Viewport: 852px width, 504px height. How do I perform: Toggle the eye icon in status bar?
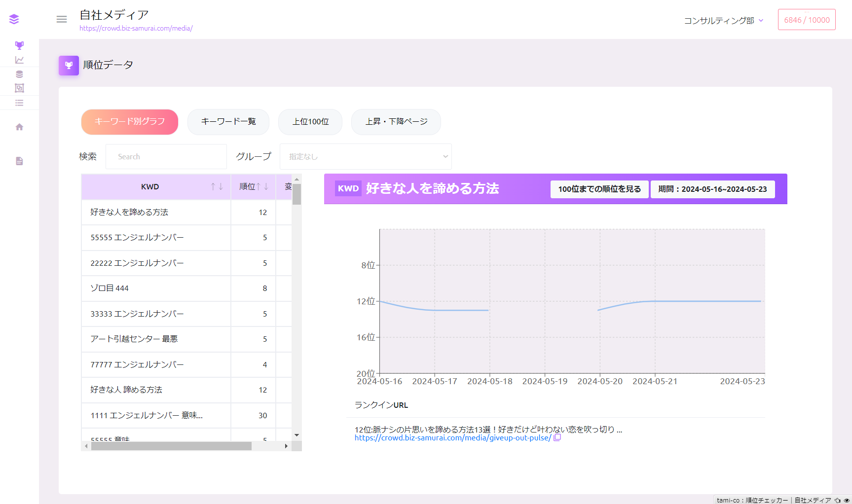pos(847,500)
